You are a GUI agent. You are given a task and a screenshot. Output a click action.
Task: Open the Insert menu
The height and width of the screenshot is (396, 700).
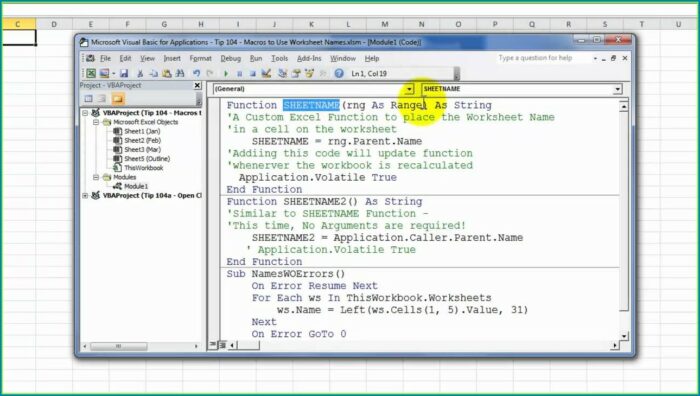point(172,58)
